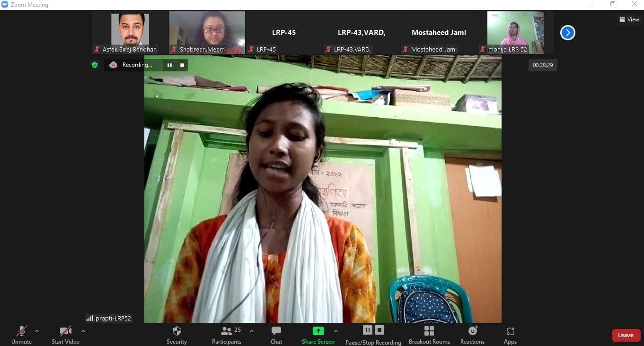Open Breakout Rooms
Screen dimensions: 644x346
429,331
